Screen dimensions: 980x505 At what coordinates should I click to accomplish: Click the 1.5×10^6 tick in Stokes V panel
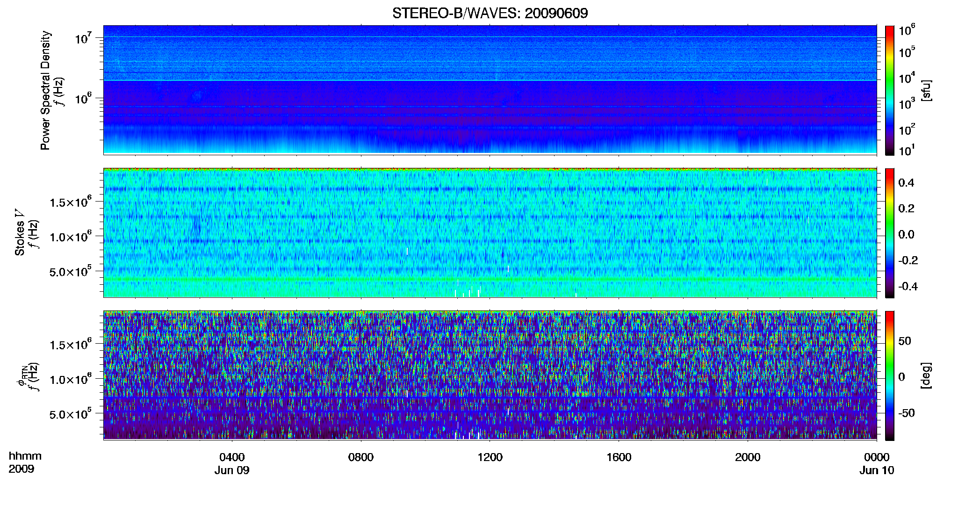[71, 202]
